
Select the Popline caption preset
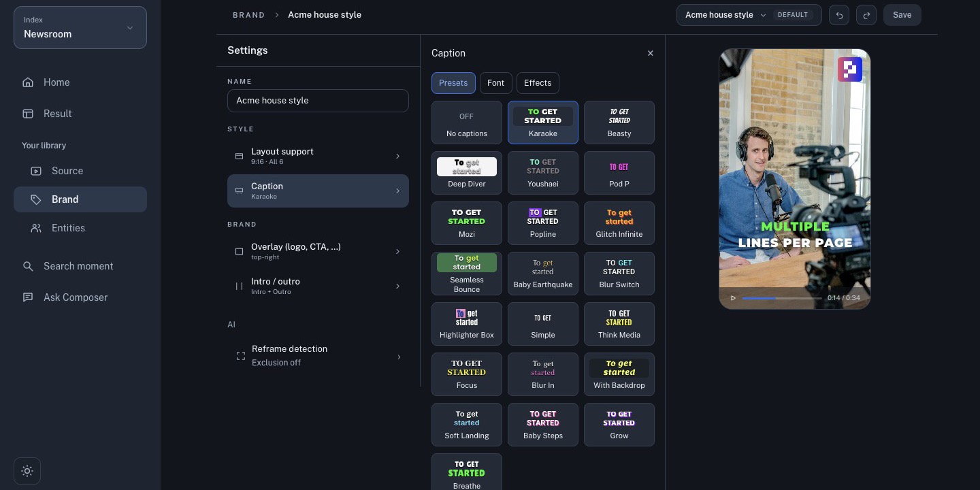(543, 223)
